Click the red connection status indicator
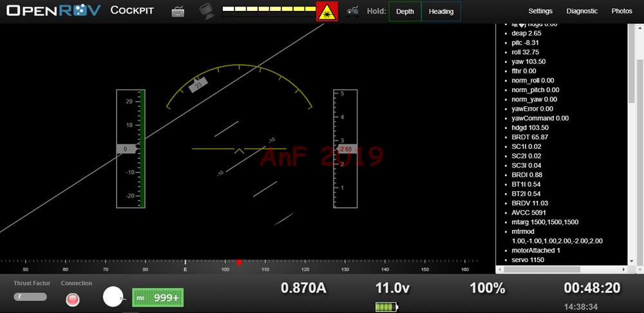 point(73,300)
